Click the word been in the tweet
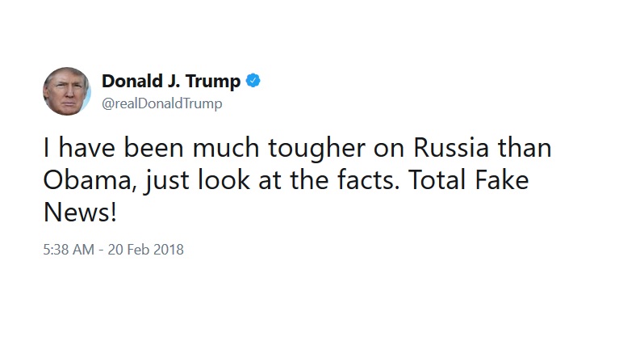This screenshot has height=341, width=644. coord(153,147)
